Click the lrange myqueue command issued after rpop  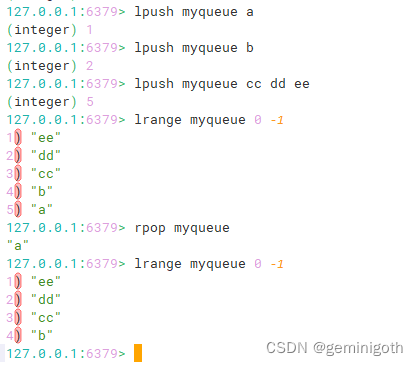209,264
